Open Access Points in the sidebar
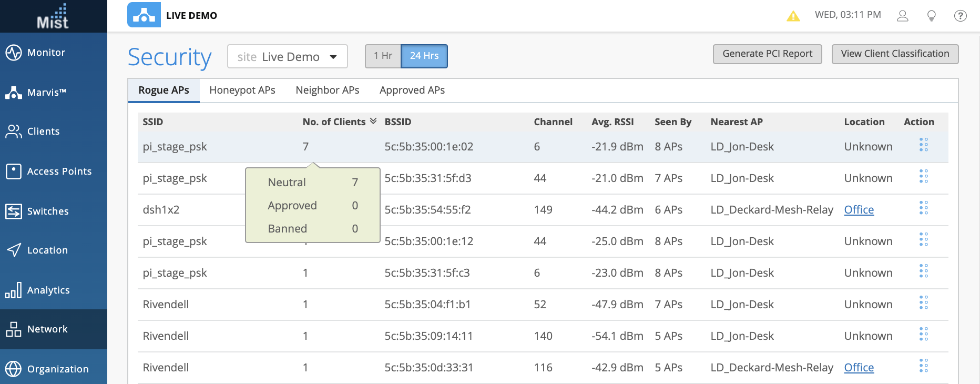The height and width of the screenshot is (384, 980). tap(59, 171)
